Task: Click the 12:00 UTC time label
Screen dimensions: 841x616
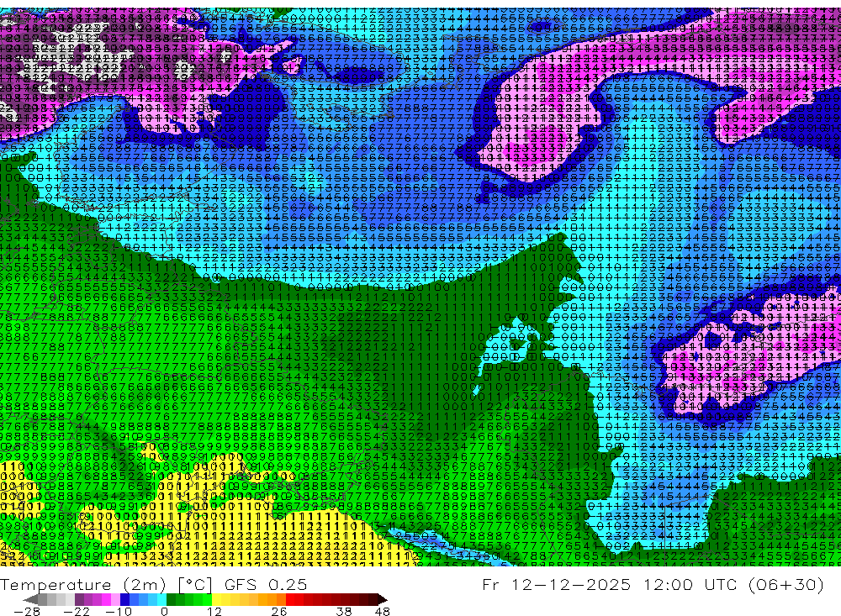Action: (x=691, y=584)
